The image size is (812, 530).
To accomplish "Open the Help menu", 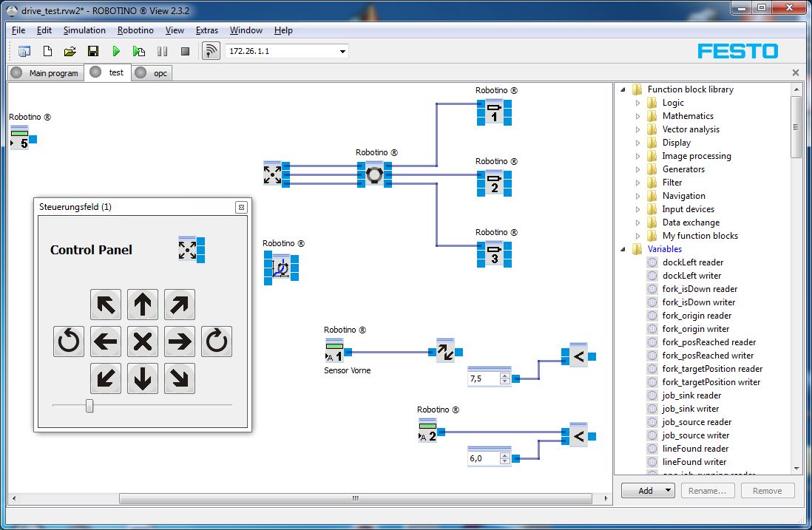I will tap(283, 30).
